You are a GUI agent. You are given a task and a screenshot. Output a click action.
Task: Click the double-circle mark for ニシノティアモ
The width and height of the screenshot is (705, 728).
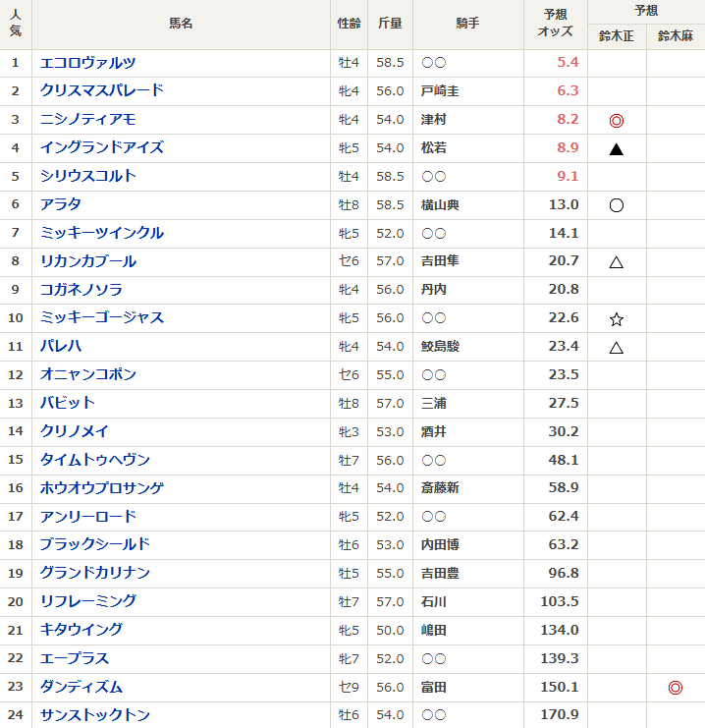click(617, 121)
